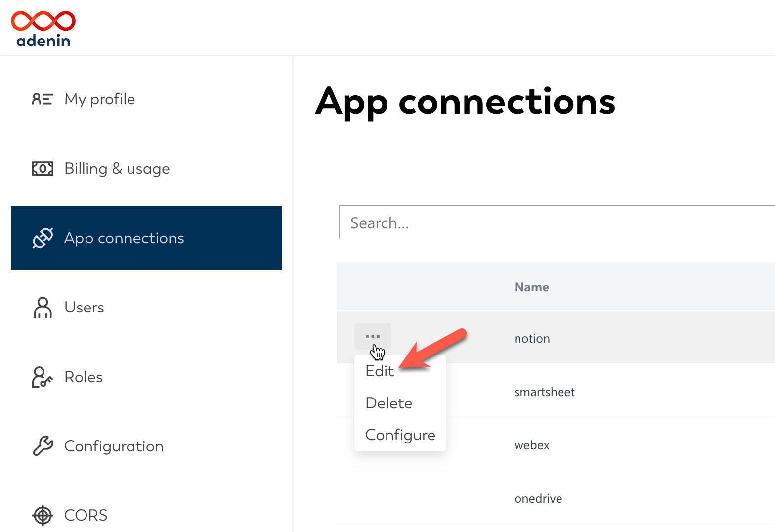Click inside the Search field
The height and width of the screenshot is (532, 775).
pos(494,222)
